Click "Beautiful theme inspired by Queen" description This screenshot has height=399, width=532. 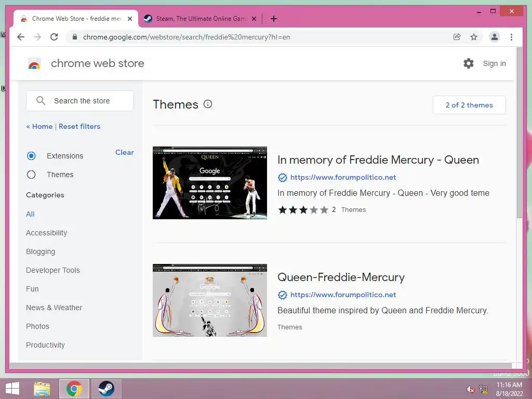(383, 311)
